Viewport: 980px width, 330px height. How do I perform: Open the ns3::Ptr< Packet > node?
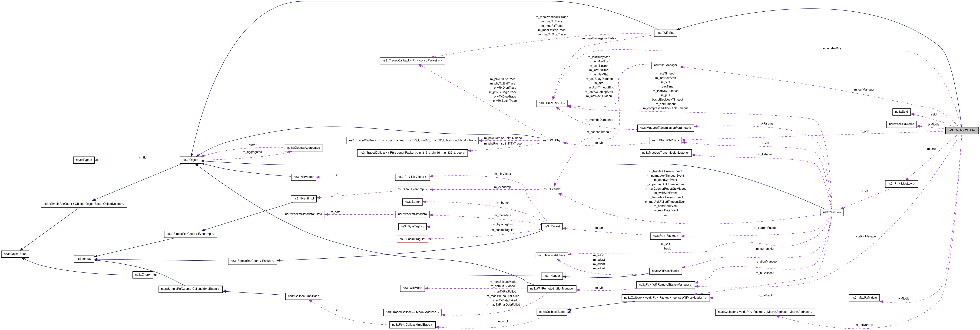[665, 236]
